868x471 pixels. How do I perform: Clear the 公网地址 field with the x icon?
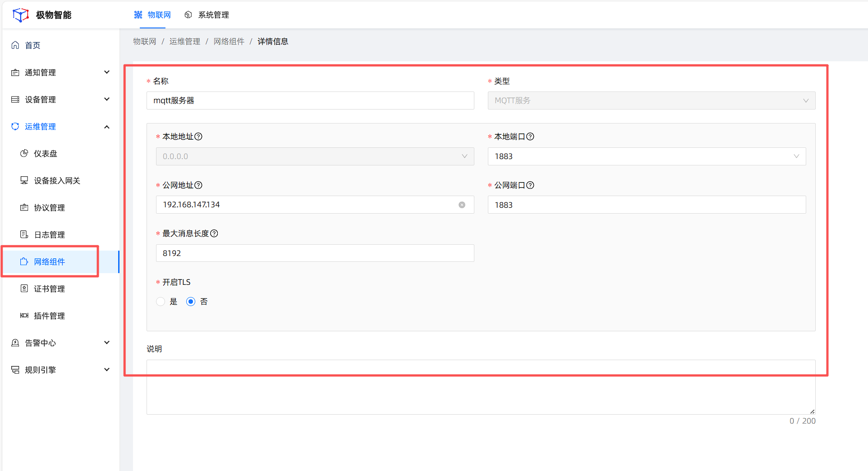(462, 205)
